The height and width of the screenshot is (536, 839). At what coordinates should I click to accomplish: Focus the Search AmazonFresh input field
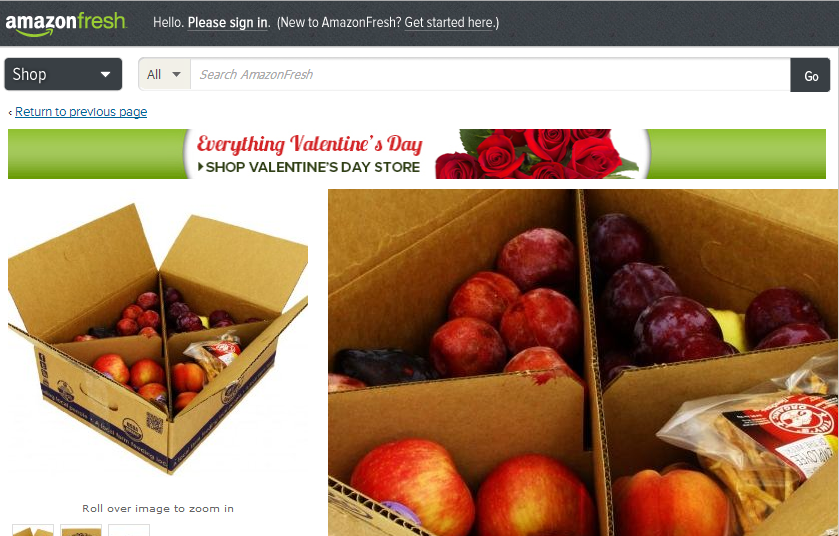click(490, 74)
